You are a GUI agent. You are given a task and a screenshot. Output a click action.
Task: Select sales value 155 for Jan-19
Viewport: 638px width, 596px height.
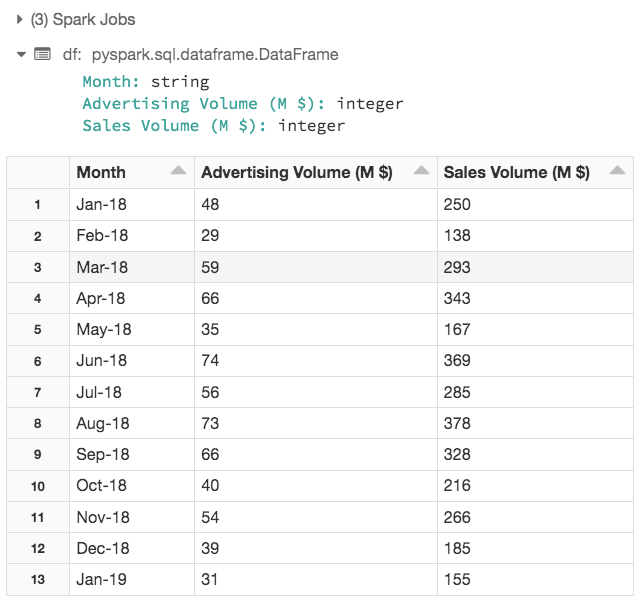point(457,579)
